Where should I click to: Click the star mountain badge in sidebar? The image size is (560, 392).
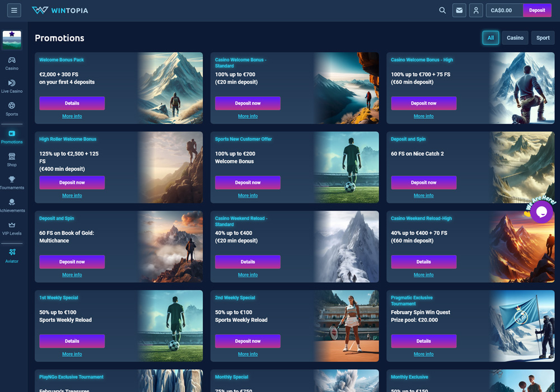pos(12,40)
